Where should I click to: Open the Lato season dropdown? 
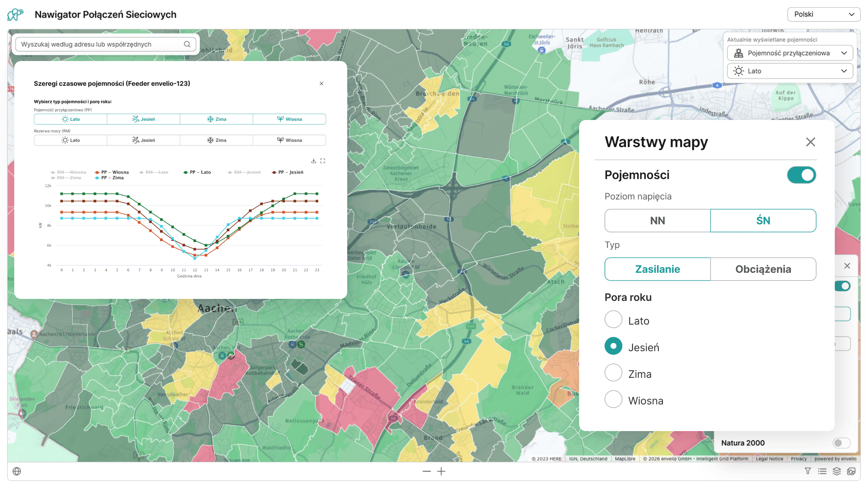click(790, 71)
